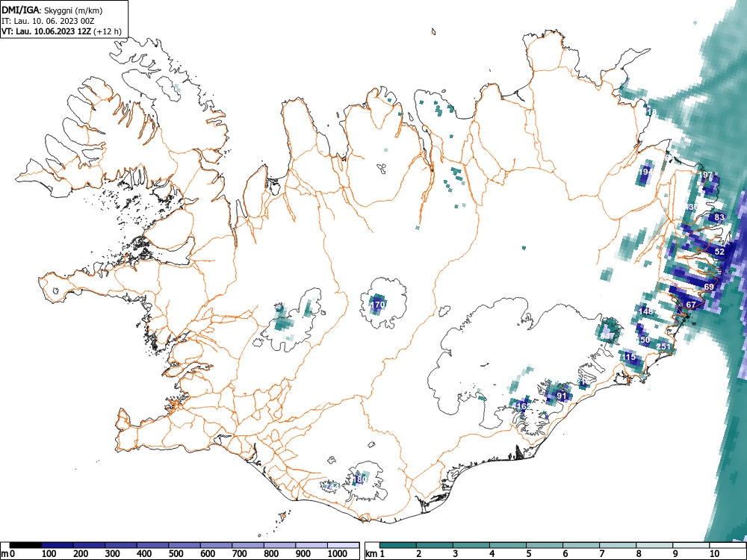Click the 600–700 m legend color swatch
Screen dimensions: 747x560
[217, 545]
